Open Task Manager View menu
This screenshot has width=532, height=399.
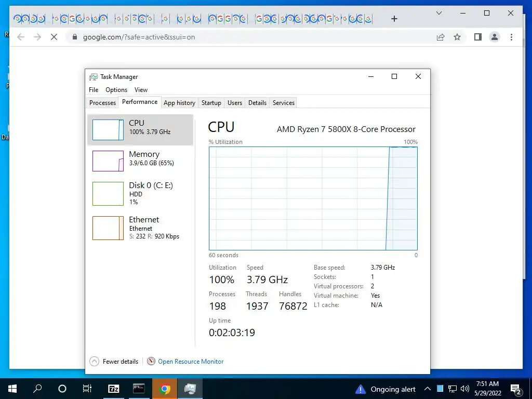(141, 89)
